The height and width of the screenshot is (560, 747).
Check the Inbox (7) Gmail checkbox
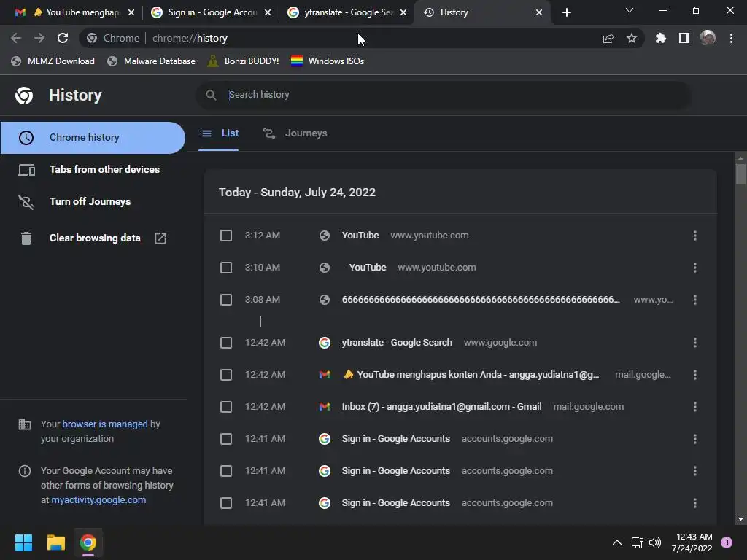click(x=226, y=407)
